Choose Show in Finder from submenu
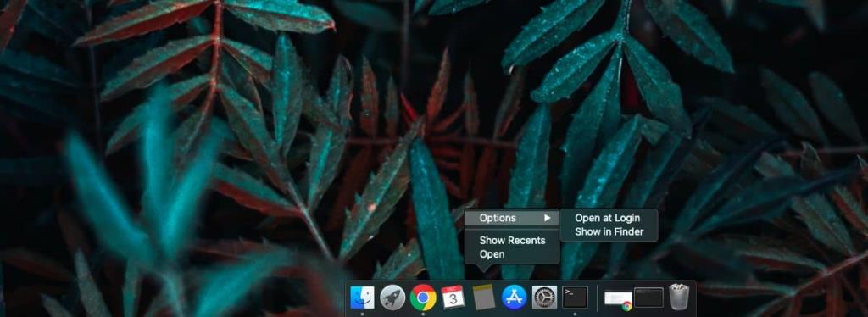 (x=609, y=231)
